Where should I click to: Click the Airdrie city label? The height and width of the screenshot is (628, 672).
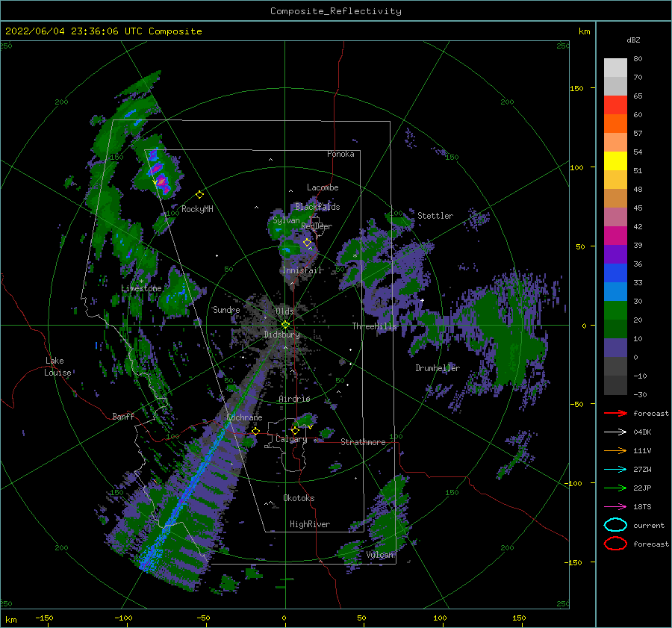pyautogui.click(x=294, y=399)
